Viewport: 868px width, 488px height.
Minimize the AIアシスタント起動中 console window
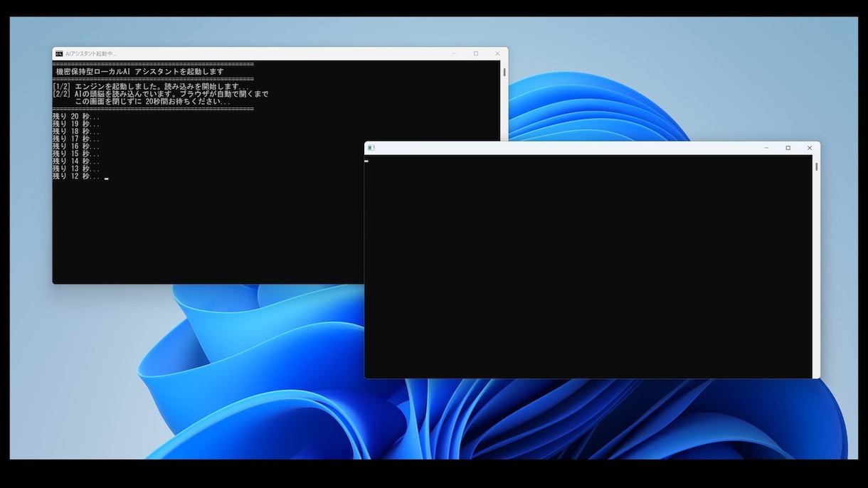[x=455, y=53]
